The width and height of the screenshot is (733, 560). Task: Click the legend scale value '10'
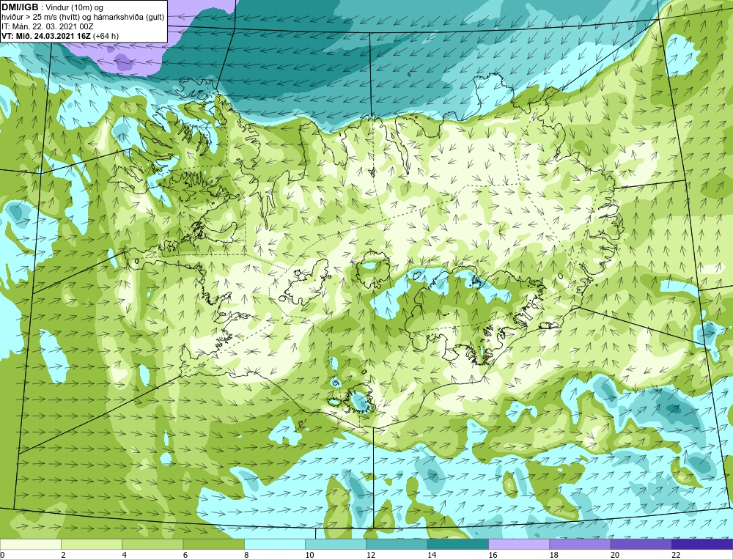pyautogui.click(x=309, y=555)
